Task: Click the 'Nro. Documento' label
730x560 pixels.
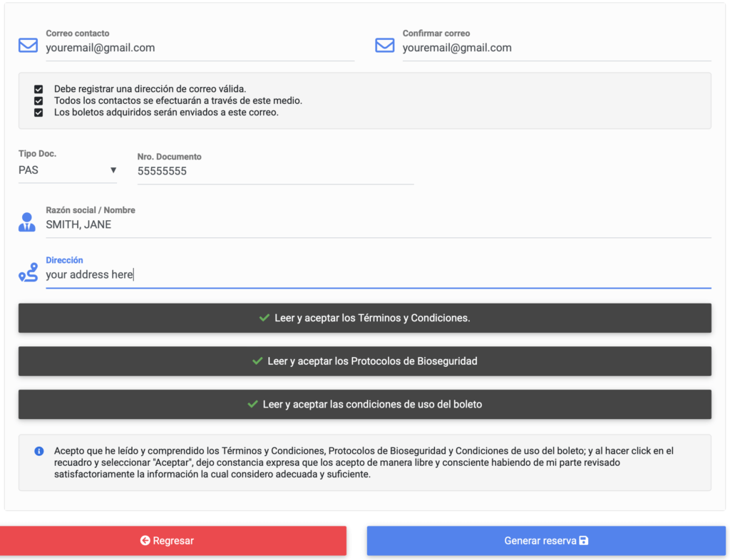Action: tap(170, 157)
